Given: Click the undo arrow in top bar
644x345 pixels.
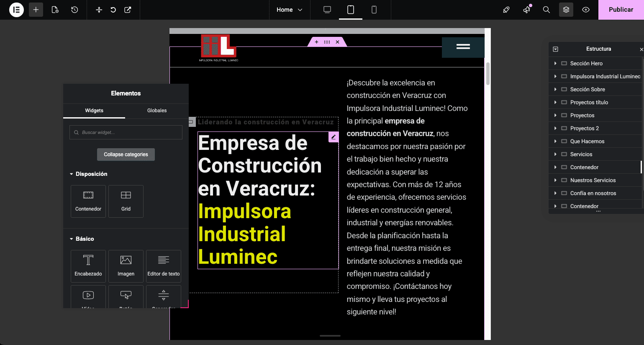Looking at the screenshot, I should point(113,10).
